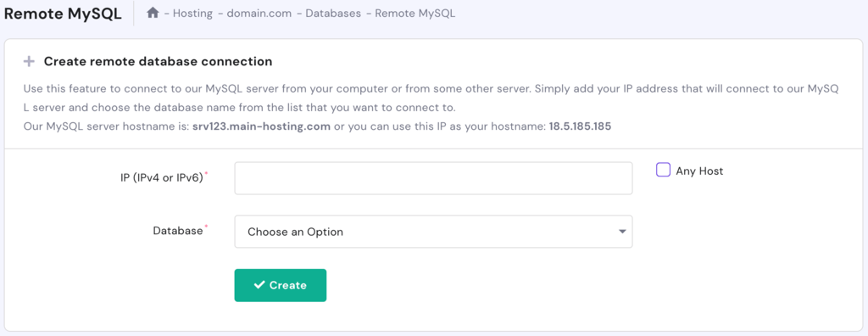Open the Hosting breadcrumb
Screen dimensions: 868x336
(x=192, y=14)
